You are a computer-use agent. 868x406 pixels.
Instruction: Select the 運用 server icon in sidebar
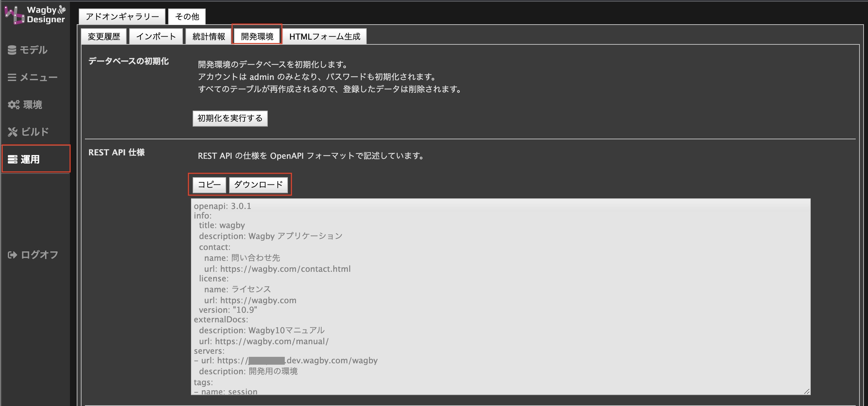click(x=14, y=158)
